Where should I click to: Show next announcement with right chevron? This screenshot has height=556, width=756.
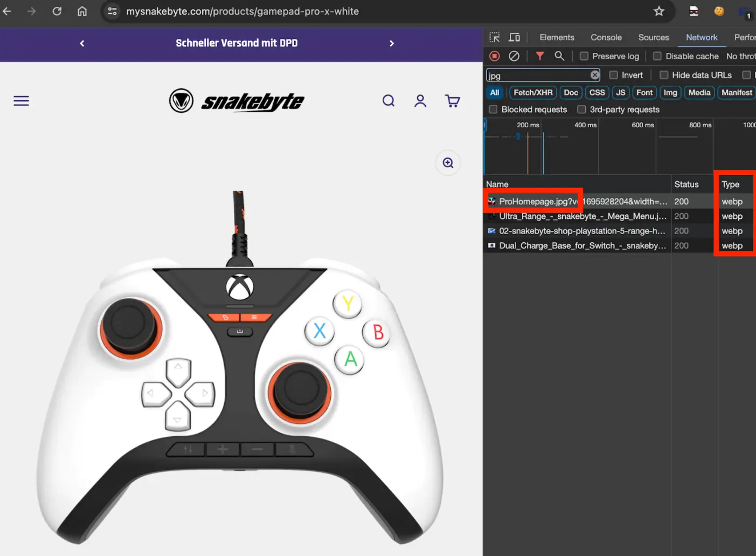point(392,43)
